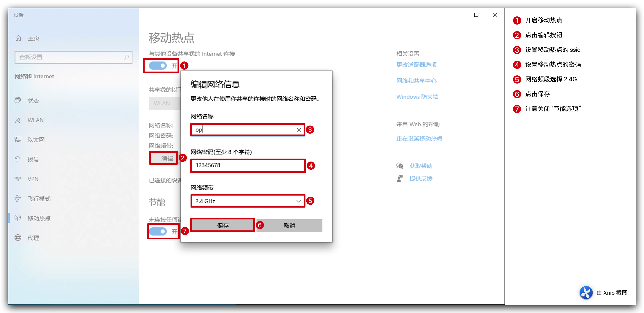The width and height of the screenshot is (644, 313).
Task: Go to 移动热点 settings page
Action: (39, 218)
